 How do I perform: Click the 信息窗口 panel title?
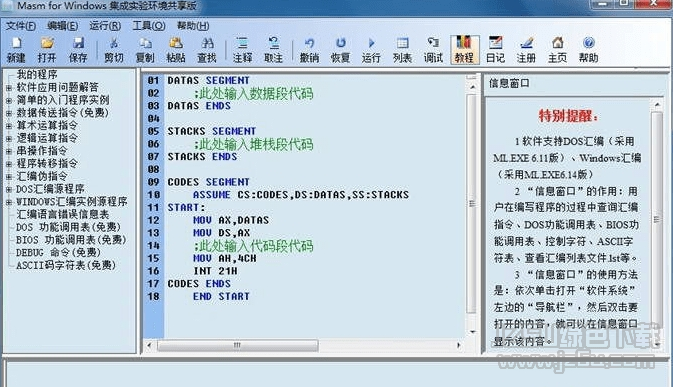[509, 83]
